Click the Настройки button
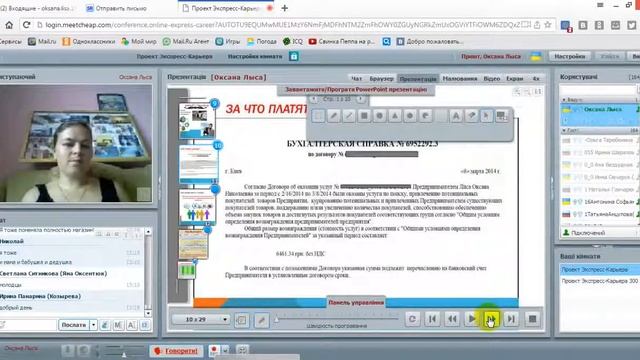 569,56
